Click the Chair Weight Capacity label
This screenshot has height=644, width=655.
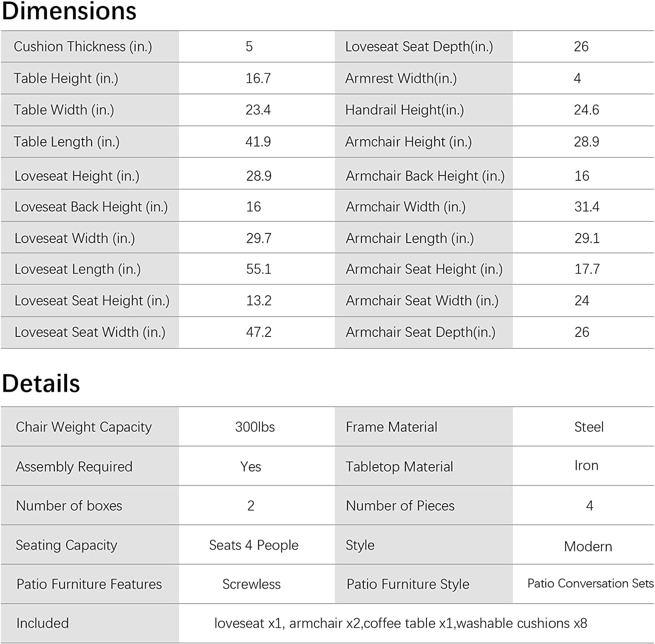pyautogui.click(x=84, y=427)
